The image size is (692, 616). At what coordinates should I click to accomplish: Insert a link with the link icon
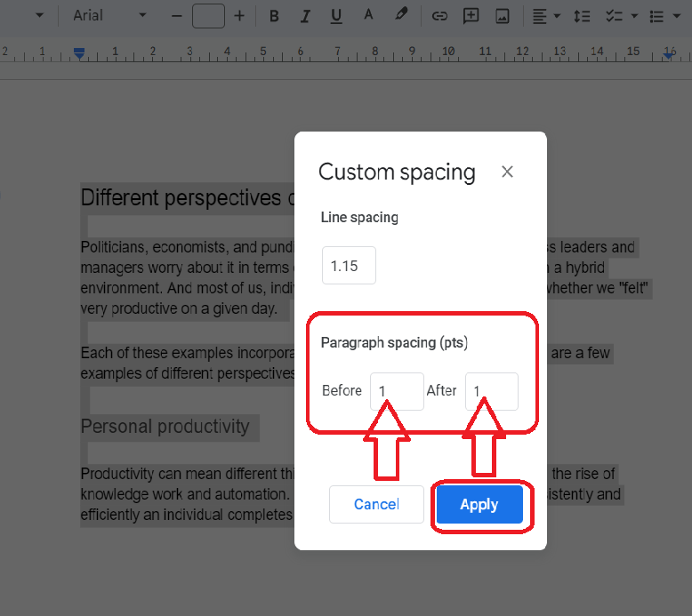[439, 16]
